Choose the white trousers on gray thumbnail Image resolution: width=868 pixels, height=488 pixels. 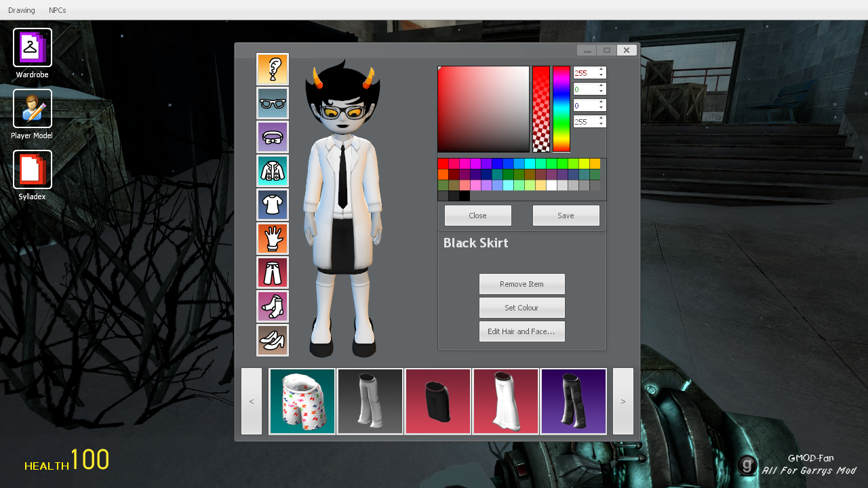click(370, 401)
